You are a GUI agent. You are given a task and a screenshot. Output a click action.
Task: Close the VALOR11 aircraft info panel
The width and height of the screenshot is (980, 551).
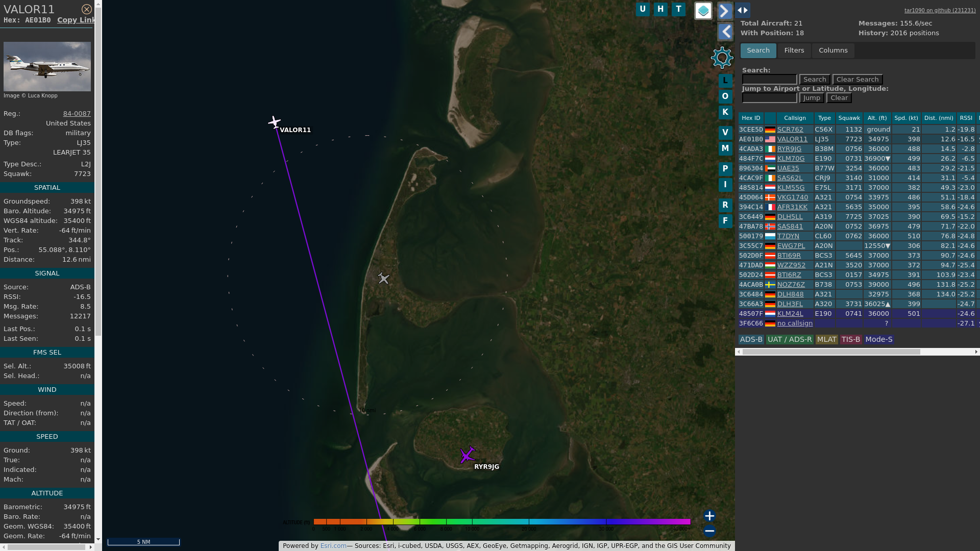point(87,9)
